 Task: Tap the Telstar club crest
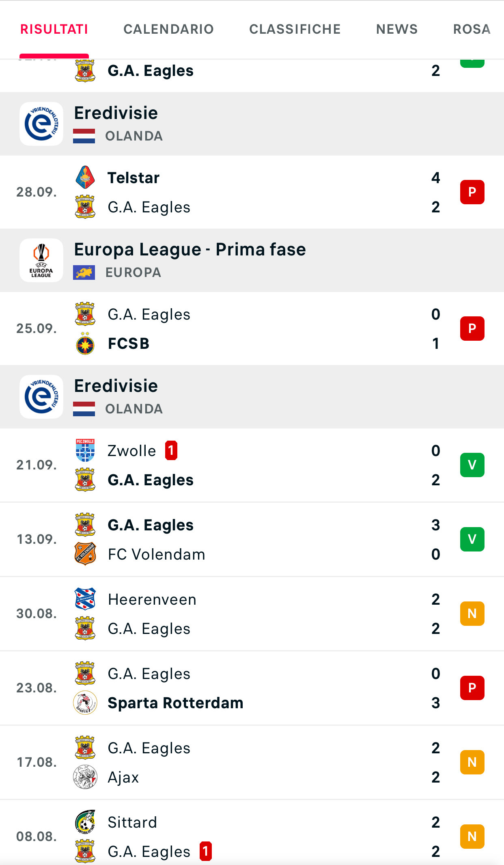pos(85,177)
